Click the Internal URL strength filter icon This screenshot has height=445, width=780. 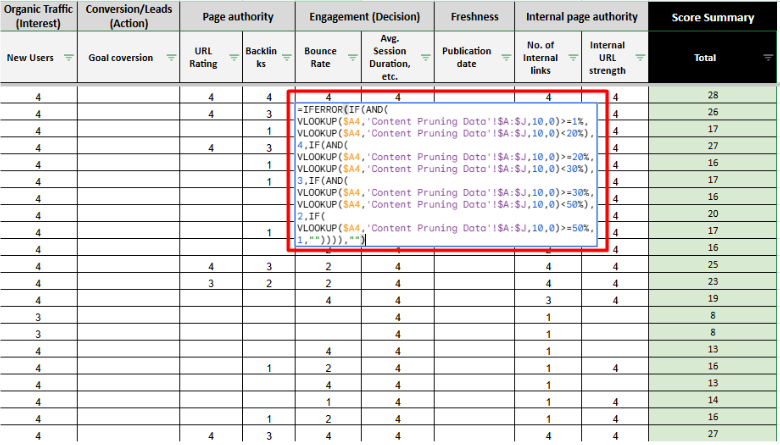click(638, 58)
